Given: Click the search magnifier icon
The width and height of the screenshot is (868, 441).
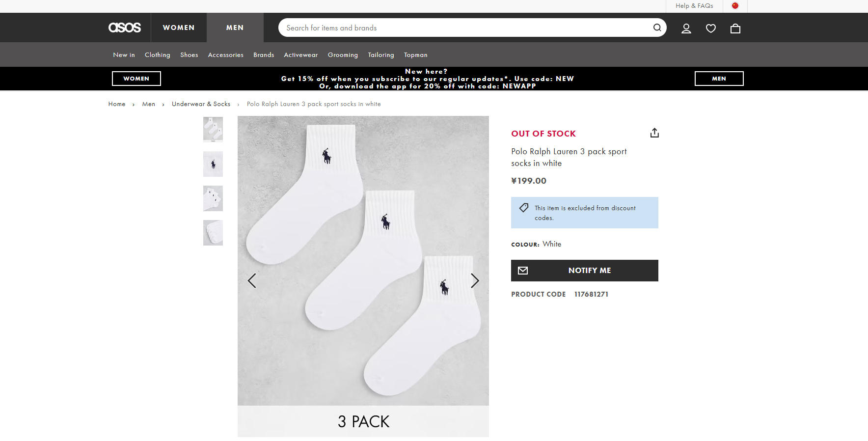Looking at the screenshot, I should (657, 28).
